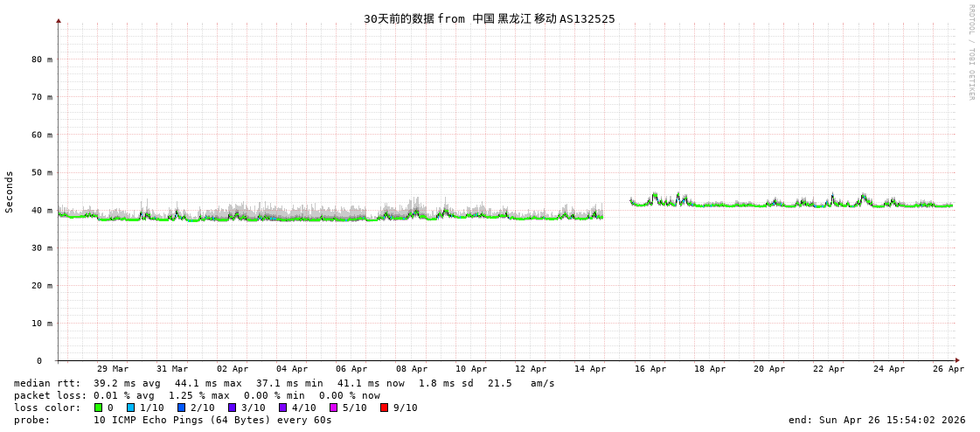
Task: Click the green 0 loss color swatch
Action: click(98, 408)
